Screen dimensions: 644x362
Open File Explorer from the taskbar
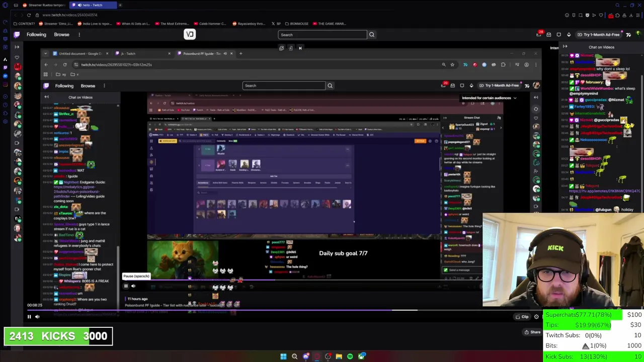(x=339, y=356)
